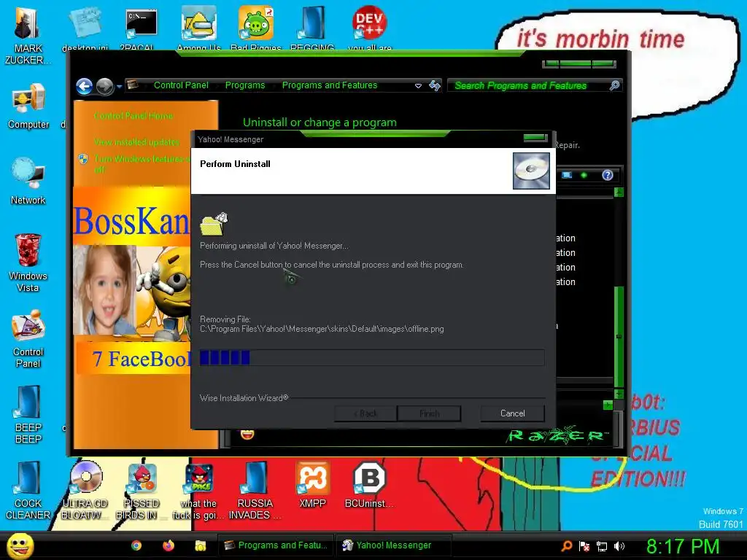The width and height of the screenshot is (747, 560).
Task: Click the disabled Back button in wizard
Action: [365, 413]
